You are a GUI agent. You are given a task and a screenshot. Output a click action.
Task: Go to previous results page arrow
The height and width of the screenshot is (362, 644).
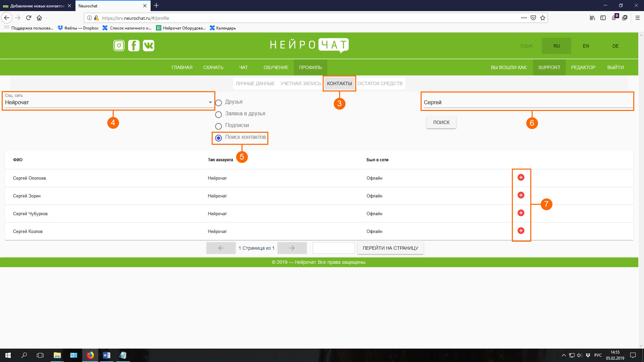[221, 248]
